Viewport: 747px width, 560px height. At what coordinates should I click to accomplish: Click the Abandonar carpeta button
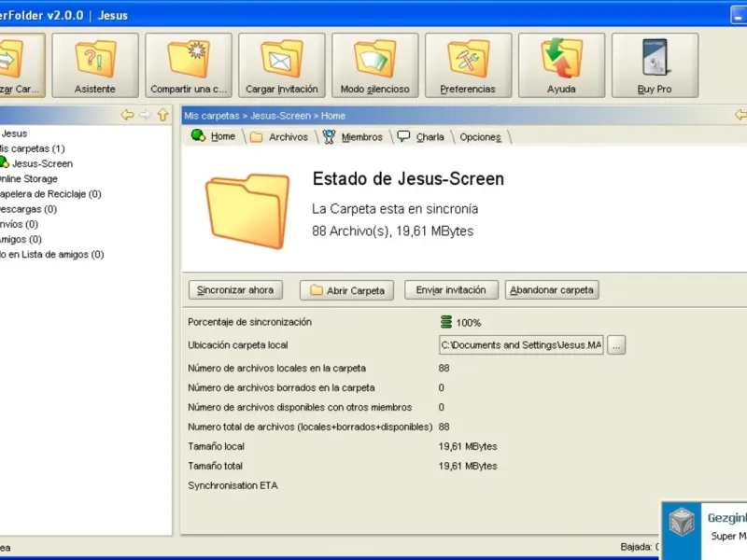click(x=552, y=290)
